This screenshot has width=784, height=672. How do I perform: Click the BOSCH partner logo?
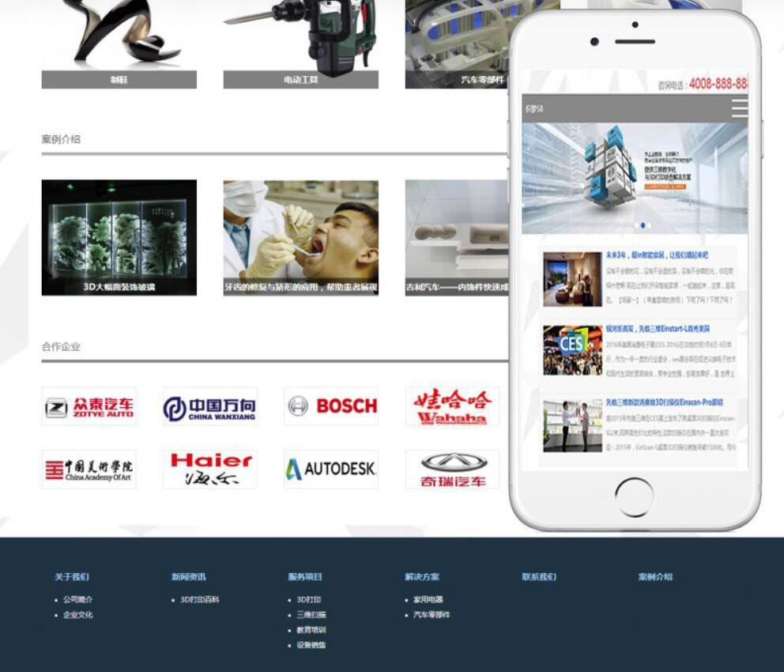point(331,406)
